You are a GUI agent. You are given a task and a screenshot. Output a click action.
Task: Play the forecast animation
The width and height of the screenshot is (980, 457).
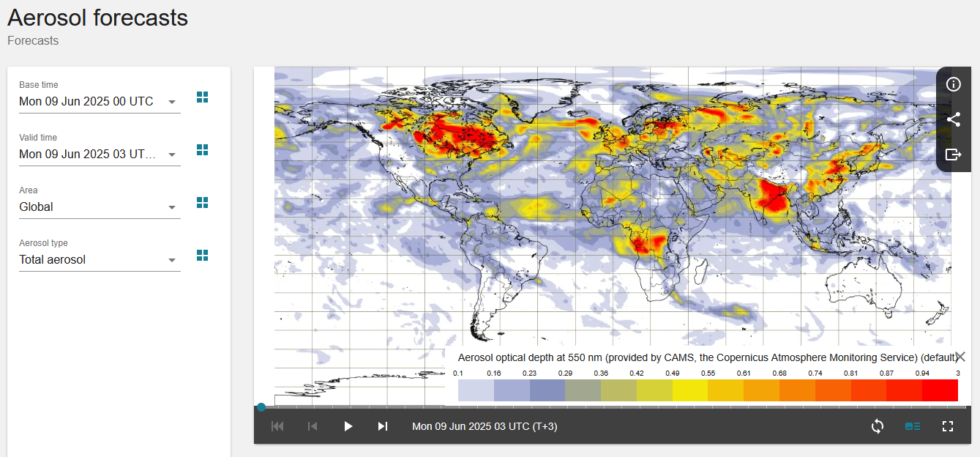click(348, 426)
